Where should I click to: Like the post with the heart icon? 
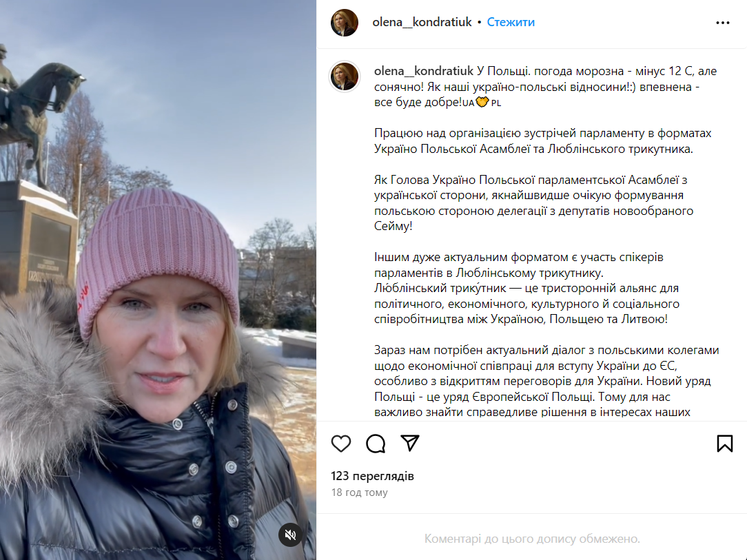pyautogui.click(x=341, y=444)
